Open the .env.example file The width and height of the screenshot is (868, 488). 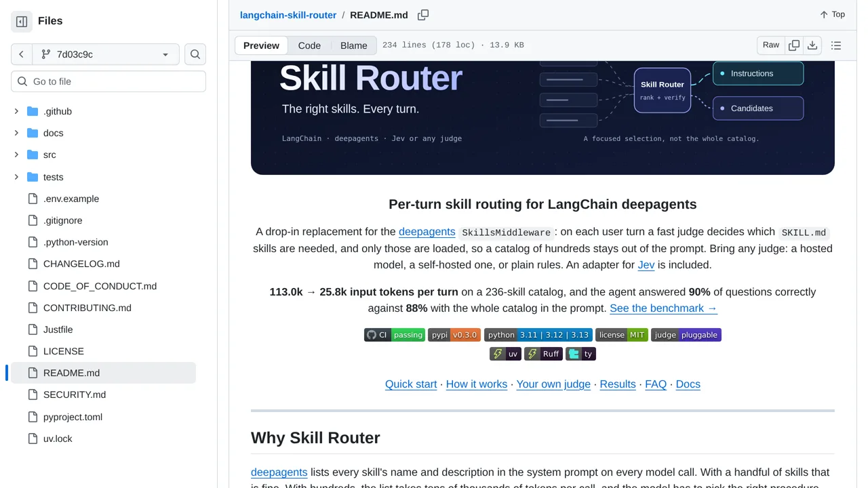[71, 199]
